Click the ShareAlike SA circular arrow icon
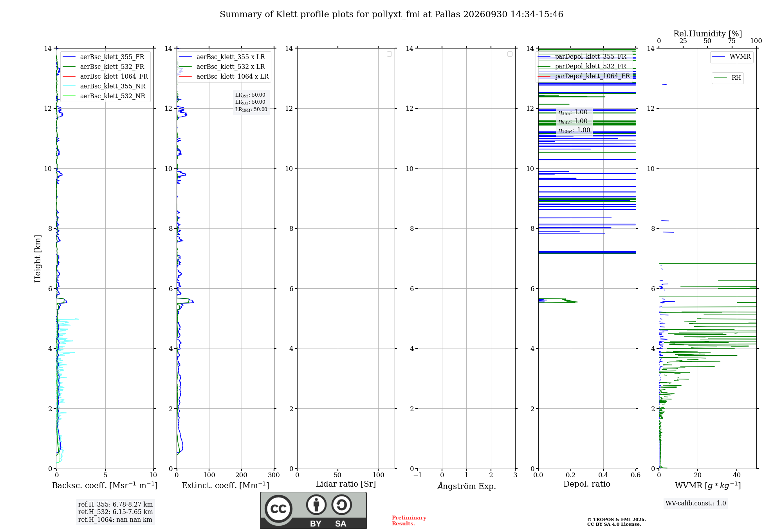Viewport: 783px width, 532px height. pyautogui.click(x=341, y=505)
